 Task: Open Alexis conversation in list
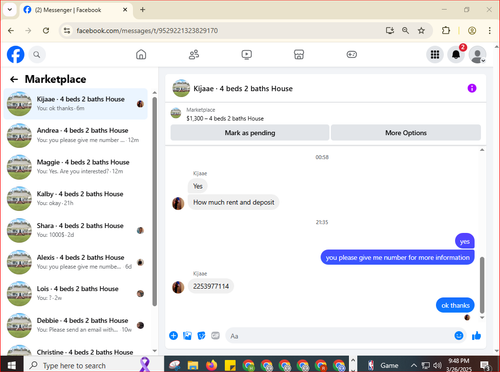(x=76, y=262)
